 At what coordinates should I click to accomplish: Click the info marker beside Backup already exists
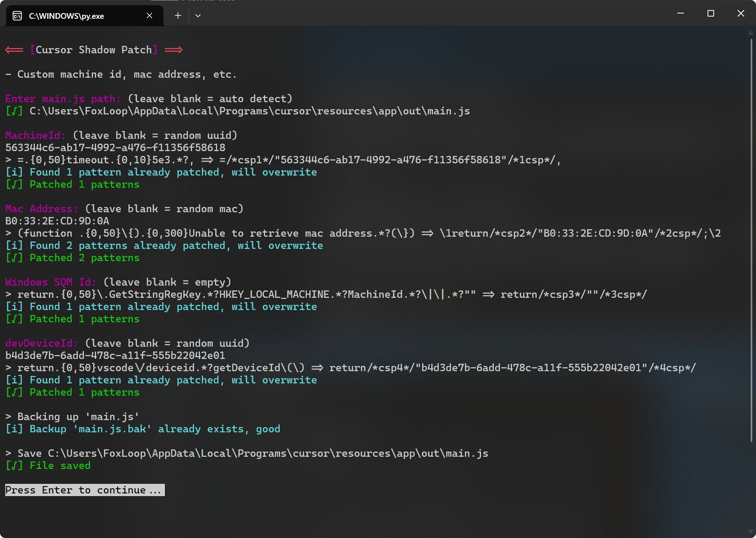point(14,429)
